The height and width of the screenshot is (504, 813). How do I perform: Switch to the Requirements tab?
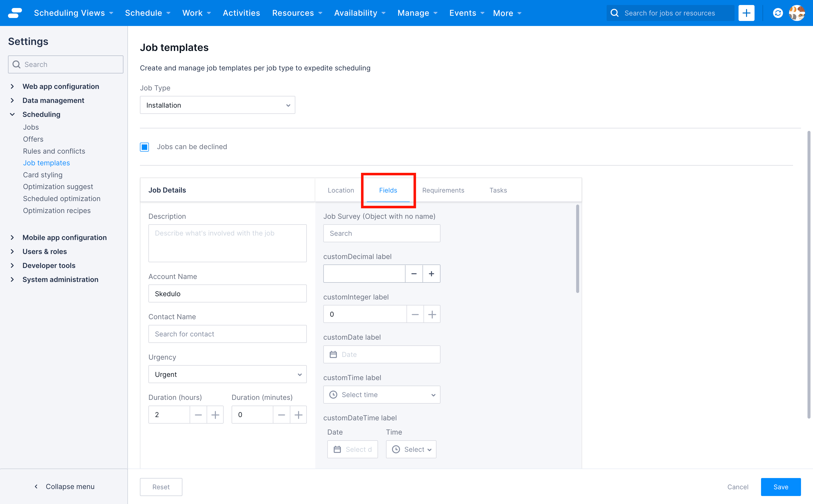point(443,190)
